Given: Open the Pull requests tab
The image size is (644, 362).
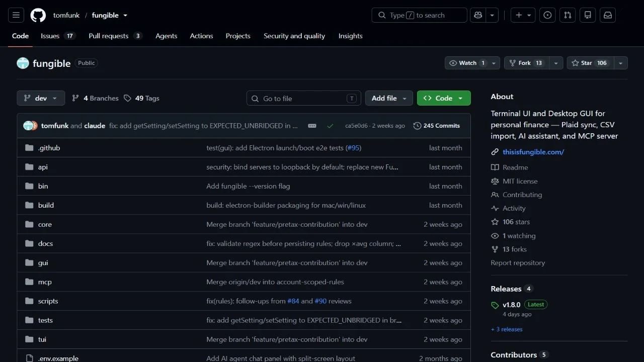Looking at the screenshot, I should click(115, 36).
